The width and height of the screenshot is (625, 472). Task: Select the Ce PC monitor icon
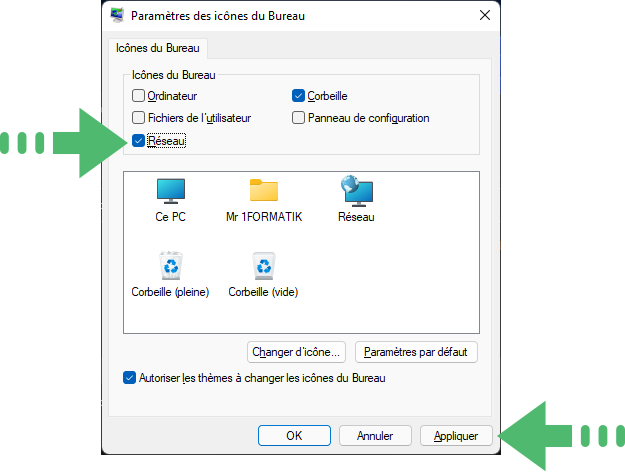pyautogui.click(x=171, y=191)
